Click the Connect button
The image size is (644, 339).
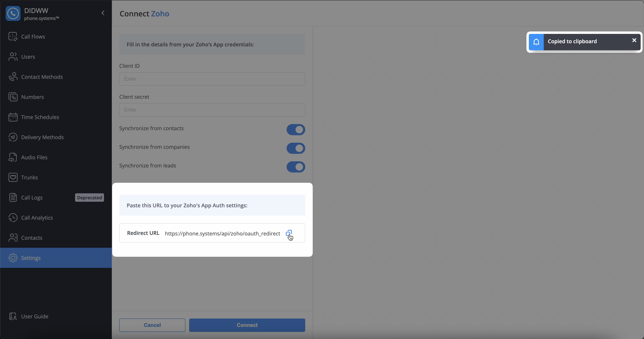click(247, 325)
